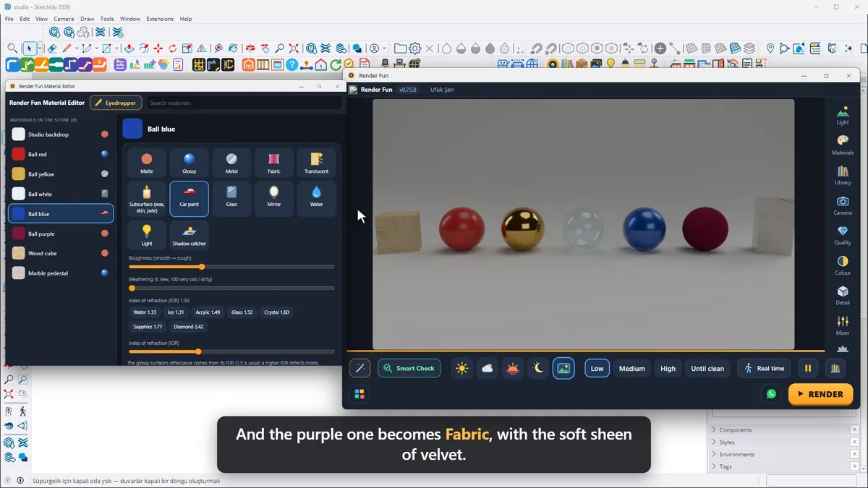Viewport: 868px width, 488px height.
Task: Set render quality to Until clean
Action: (x=707, y=368)
